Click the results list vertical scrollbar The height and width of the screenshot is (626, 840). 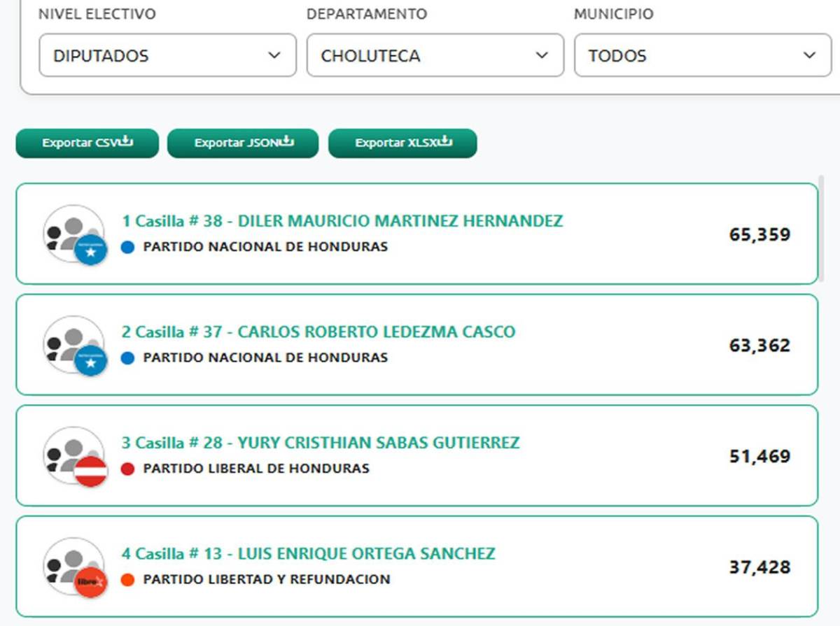click(x=822, y=231)
